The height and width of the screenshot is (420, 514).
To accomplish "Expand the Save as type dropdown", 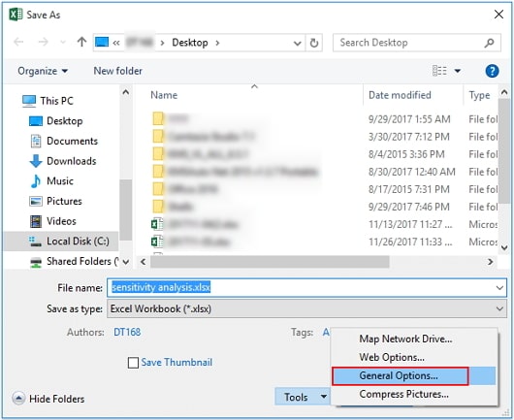I will (x=499, y=308).
